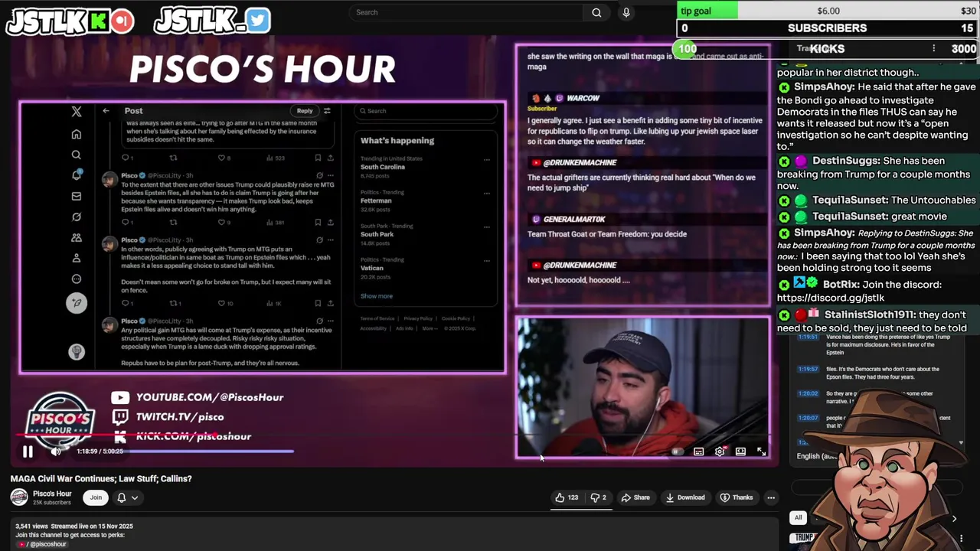Open Profile in the X sidebar
Image resolution: width=980 pixels, height=551 pixels.
click(x=77, y=259)
